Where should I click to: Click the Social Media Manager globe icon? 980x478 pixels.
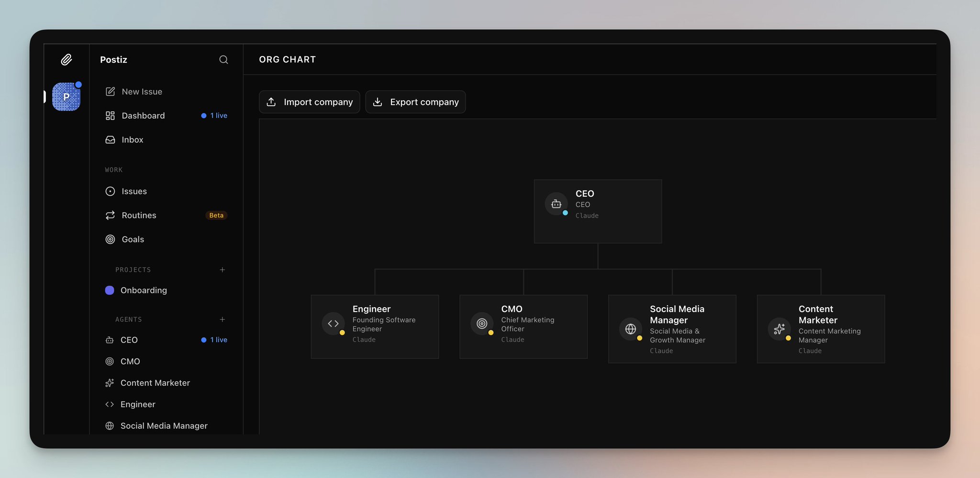(x=631, y=329)
